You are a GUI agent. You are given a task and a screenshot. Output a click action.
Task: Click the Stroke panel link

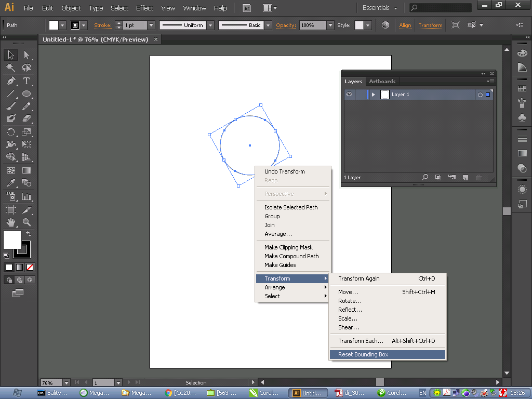point(103,25)
